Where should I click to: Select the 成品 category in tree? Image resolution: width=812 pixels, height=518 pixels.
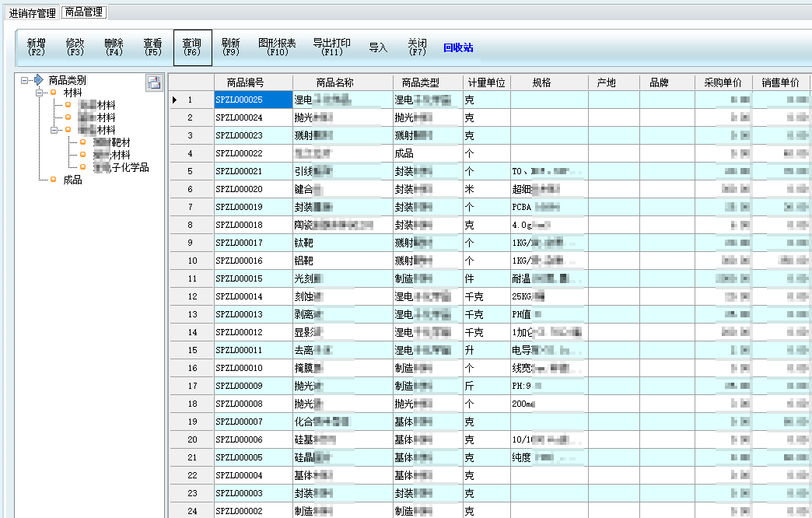[72, 180]
